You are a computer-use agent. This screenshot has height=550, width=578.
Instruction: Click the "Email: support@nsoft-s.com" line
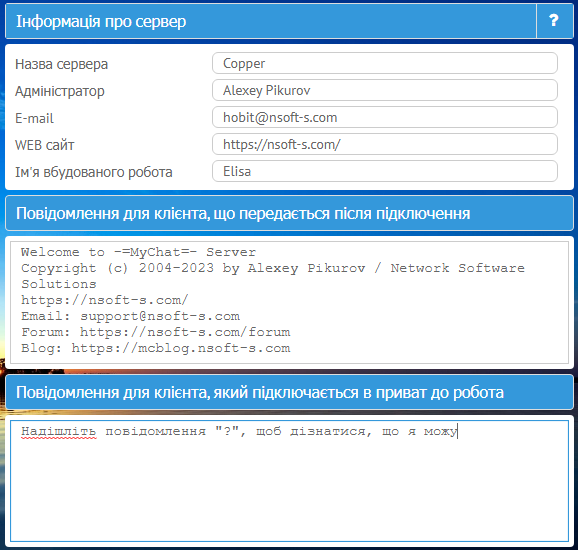click(x=130, y=316)
